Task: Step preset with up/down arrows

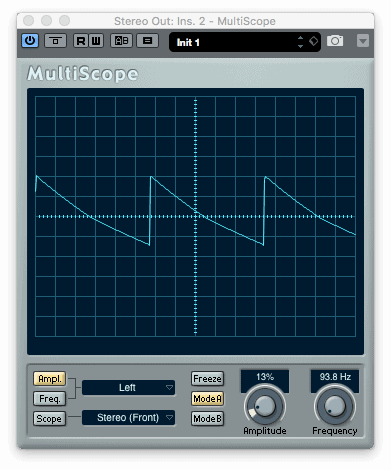Action: click(x=300, y=42)
